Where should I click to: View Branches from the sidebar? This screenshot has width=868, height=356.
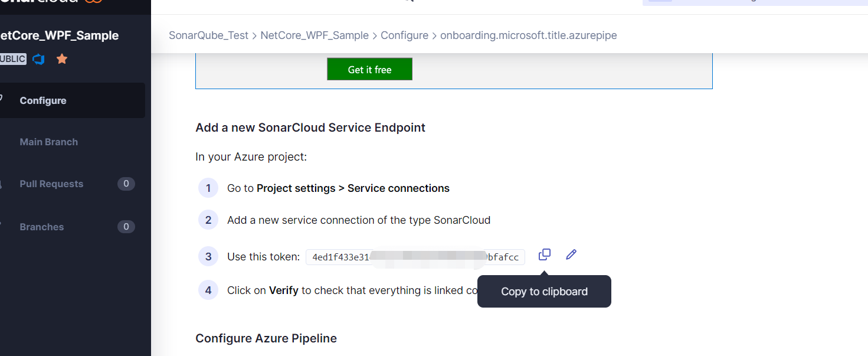41,227
